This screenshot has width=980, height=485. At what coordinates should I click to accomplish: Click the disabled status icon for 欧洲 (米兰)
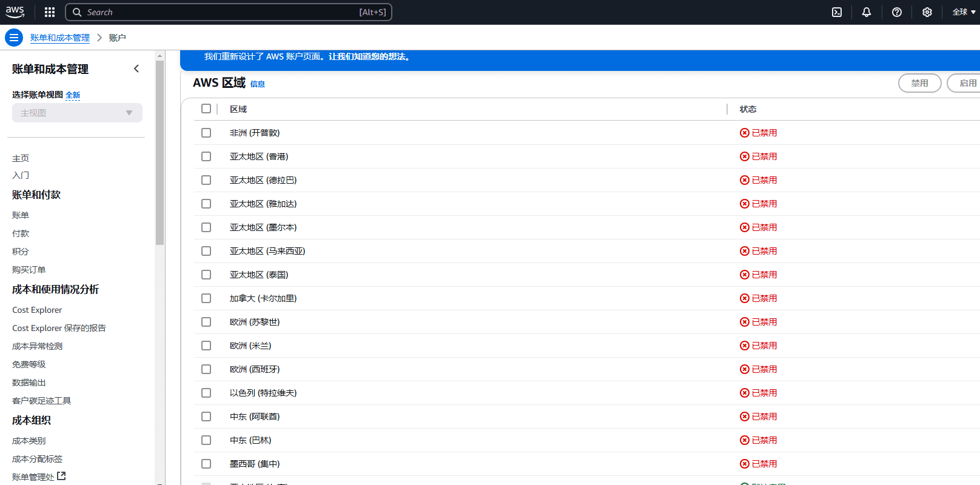[x=745, y=346]
